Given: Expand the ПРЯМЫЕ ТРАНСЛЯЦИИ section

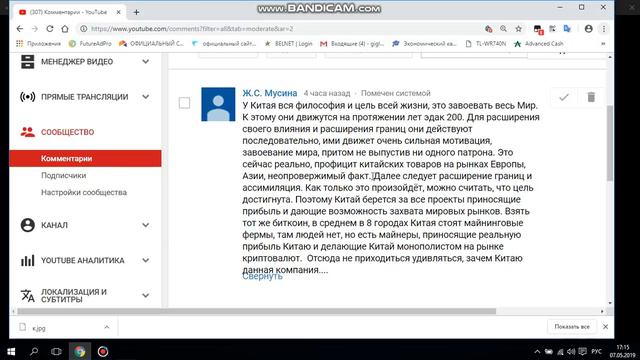Looking at the screenshot, I should (x=146, y=97).
